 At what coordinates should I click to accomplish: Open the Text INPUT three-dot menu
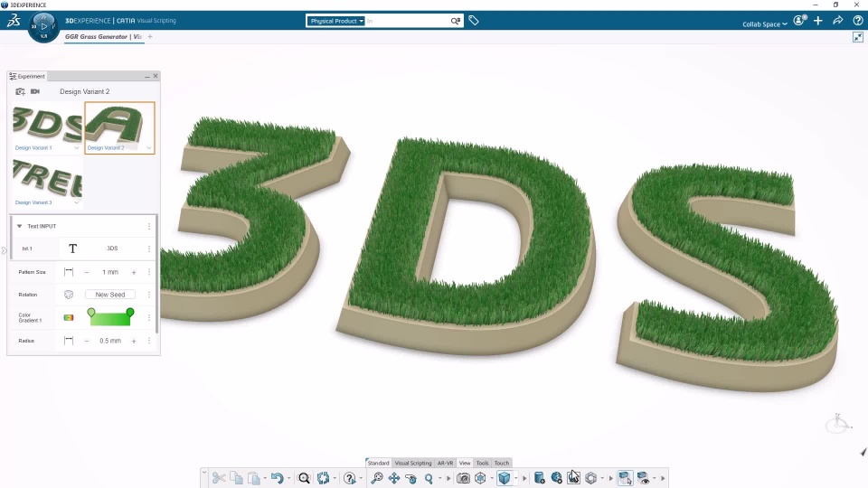click(149, 226)
